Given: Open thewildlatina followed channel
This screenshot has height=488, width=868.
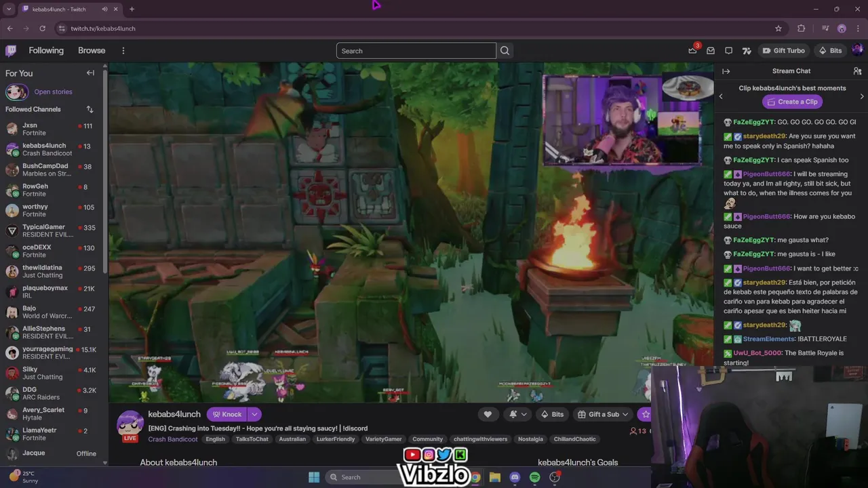Looking at the screenshot, I should [x=51, y=271].
